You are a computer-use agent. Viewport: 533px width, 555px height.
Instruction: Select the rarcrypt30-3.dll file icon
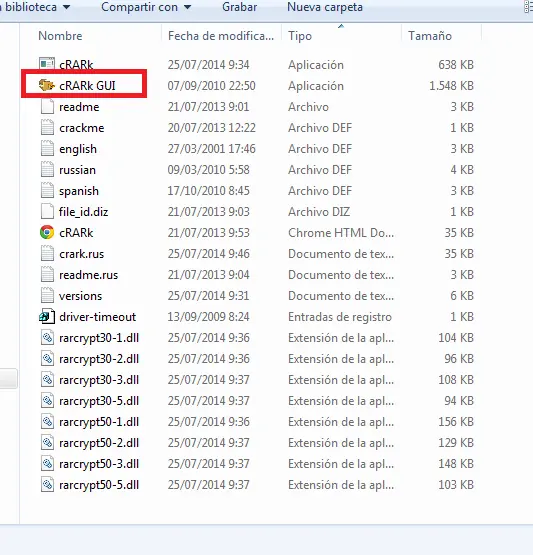tap(47, 379)
